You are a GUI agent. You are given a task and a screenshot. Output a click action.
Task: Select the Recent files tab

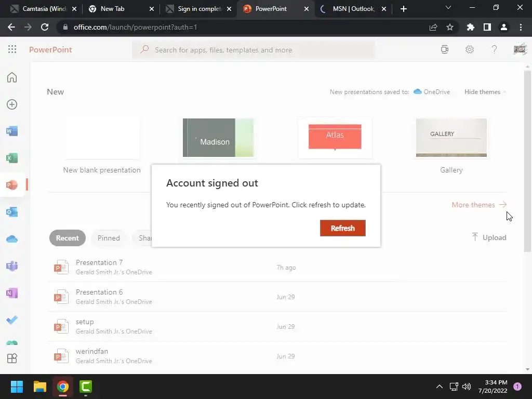(x=67, y=238)
